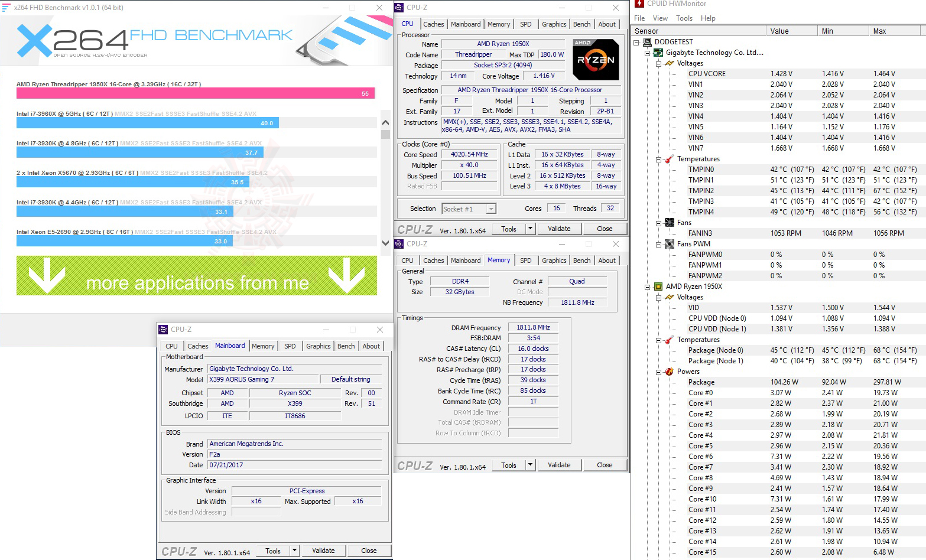
Task: Click the down arrow of the benchmark results scrollbar
Action: 385,243
